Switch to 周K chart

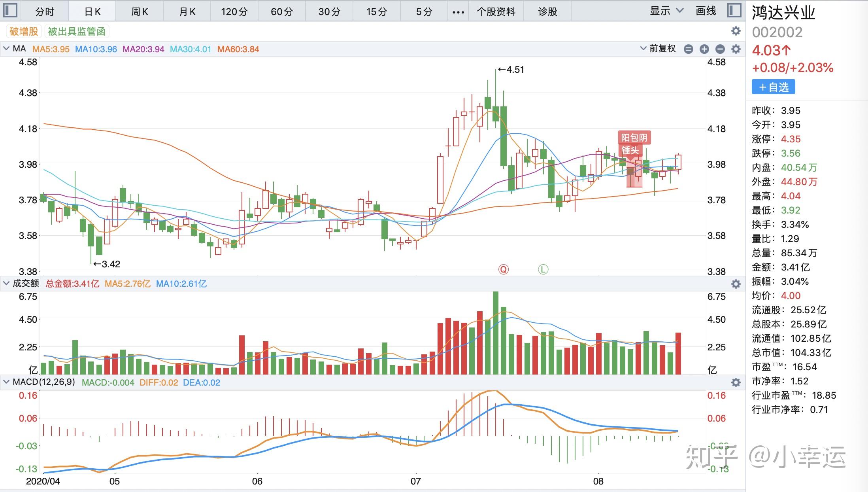140,11
